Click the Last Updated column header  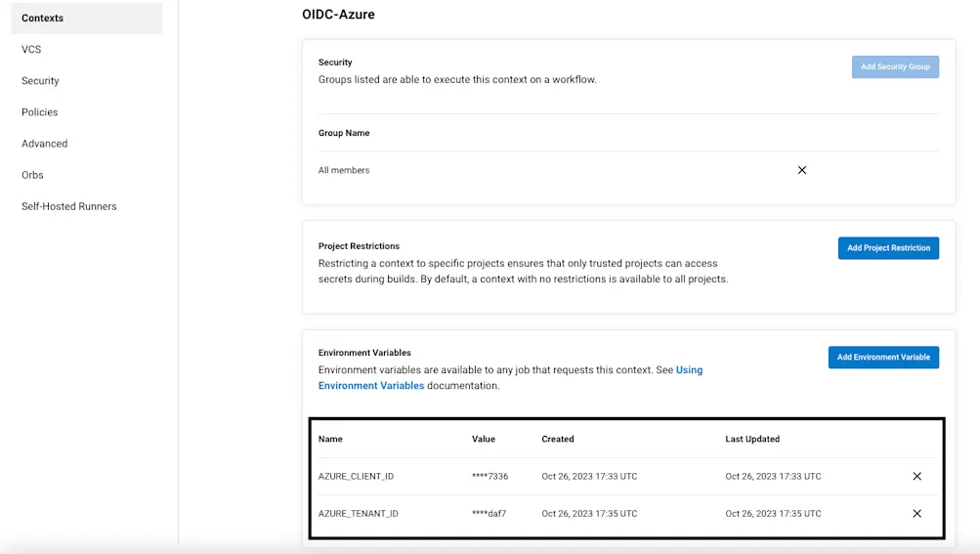coord(752,439)
